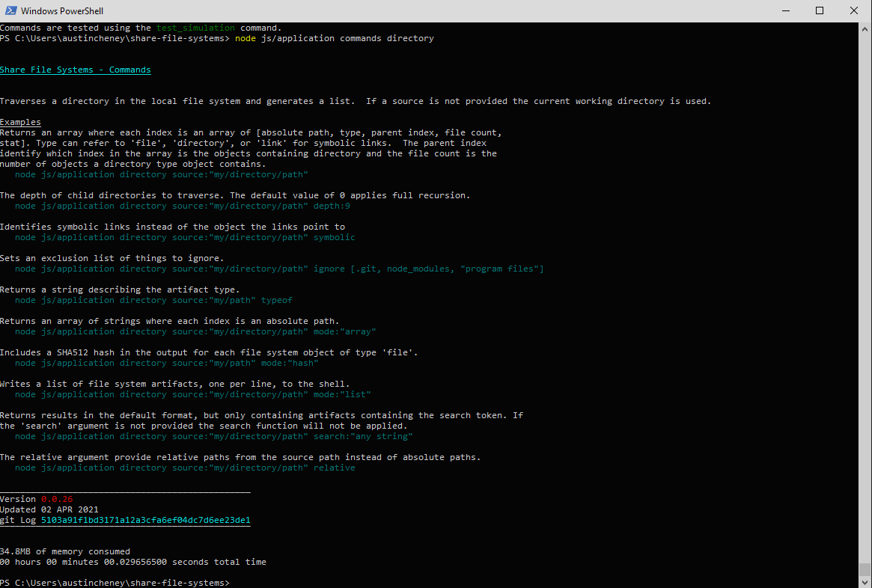Click the green 'test_simulation' command text
872x588 pixels.
(195, 28)
